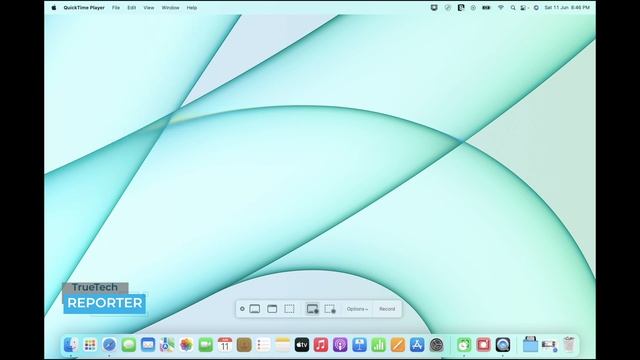The height and width of the screenshot is (360, 640).
Task: Open the green clock app in the Dock
Action: pos(464,345)
